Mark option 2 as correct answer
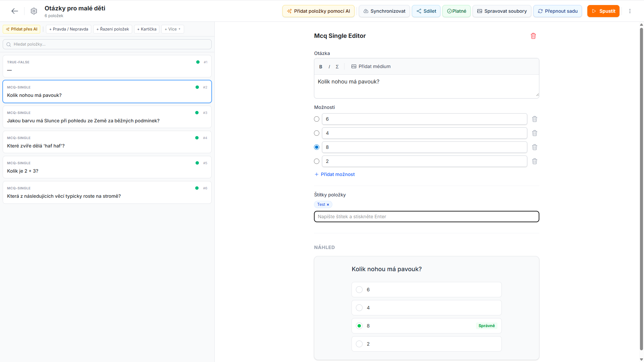644x362 pixels. coord(317,161)
